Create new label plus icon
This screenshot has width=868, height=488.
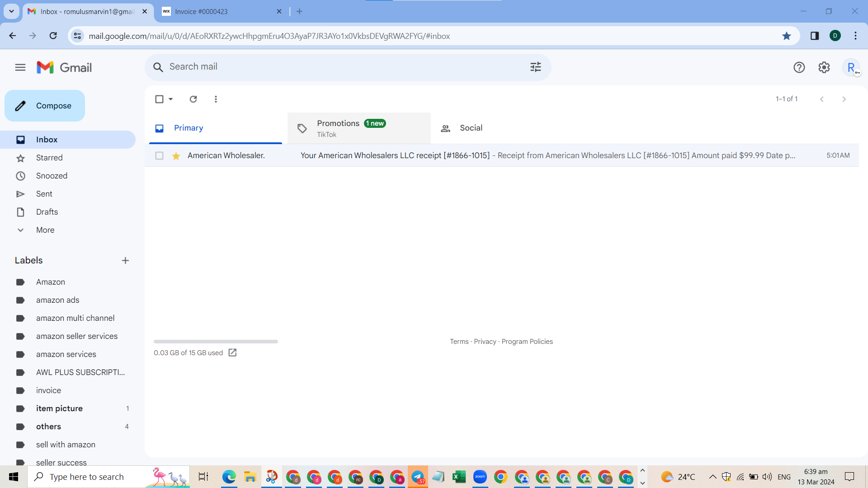click(x=125, y=260)
